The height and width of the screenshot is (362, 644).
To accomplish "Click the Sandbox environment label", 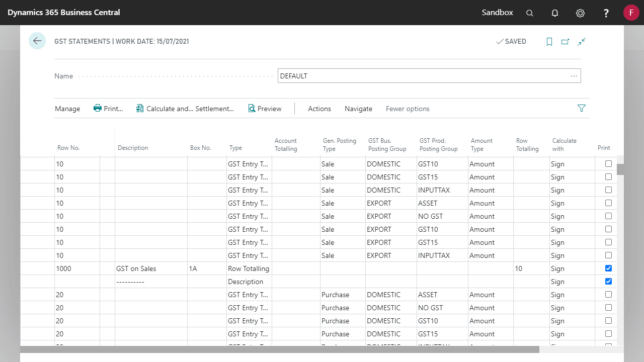I will [x=497, y=13].
